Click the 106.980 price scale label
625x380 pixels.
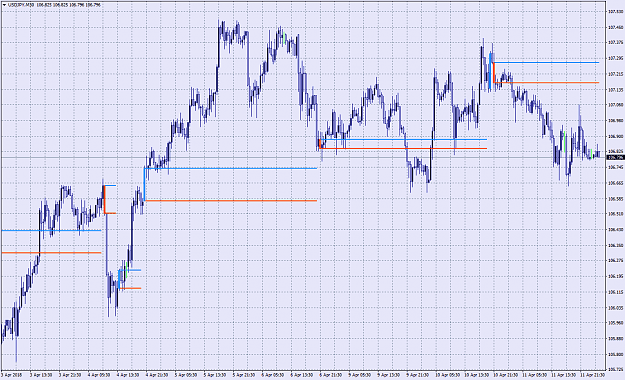pos(615,120)
